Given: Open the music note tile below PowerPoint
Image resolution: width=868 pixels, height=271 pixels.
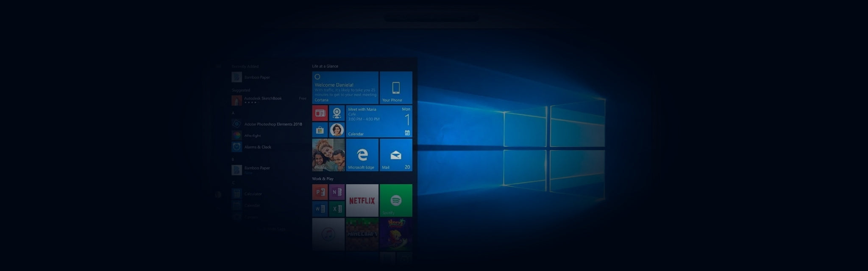Looking at the screenshot, I should [328, 234].
